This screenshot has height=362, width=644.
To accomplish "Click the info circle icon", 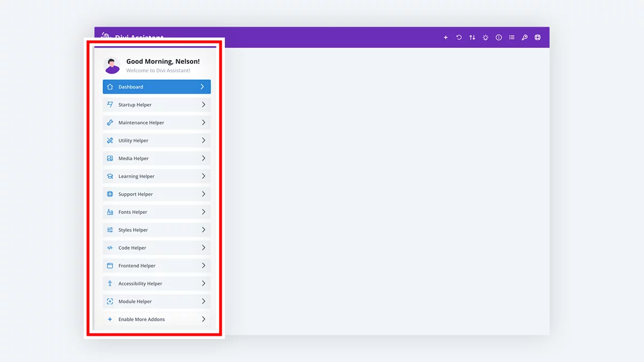I will pos(499,38).
